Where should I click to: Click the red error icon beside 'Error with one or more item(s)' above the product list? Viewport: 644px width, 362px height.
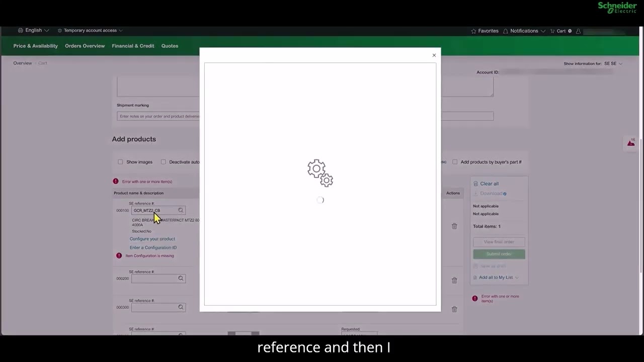tap(116, 181)
